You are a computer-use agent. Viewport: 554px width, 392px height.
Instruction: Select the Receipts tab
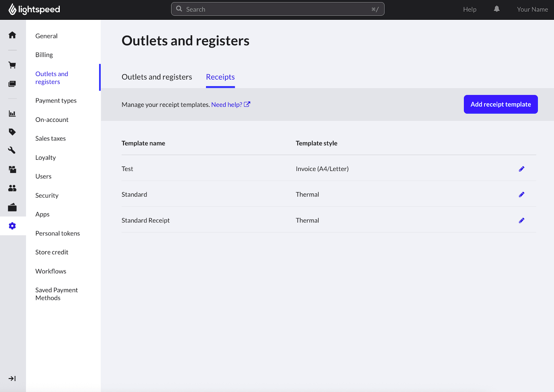point(220,77)
